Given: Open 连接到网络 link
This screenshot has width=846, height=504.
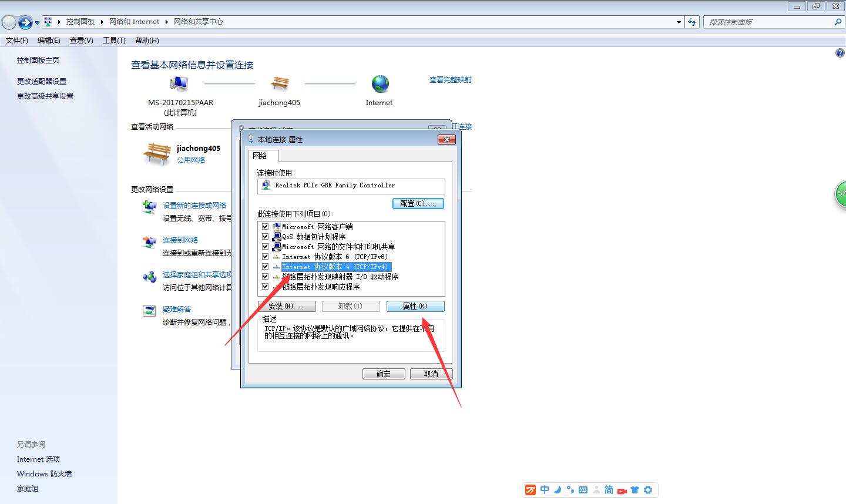Looking at the screenshot, I should [x=180, y=240].
